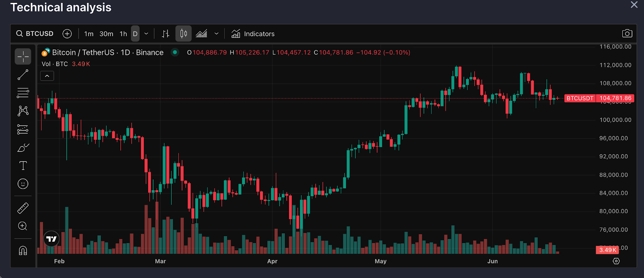Select the XABCD pattern tool
Image resolution: width=644 pixels, height=278 pixels.
(x=23, y=111)
